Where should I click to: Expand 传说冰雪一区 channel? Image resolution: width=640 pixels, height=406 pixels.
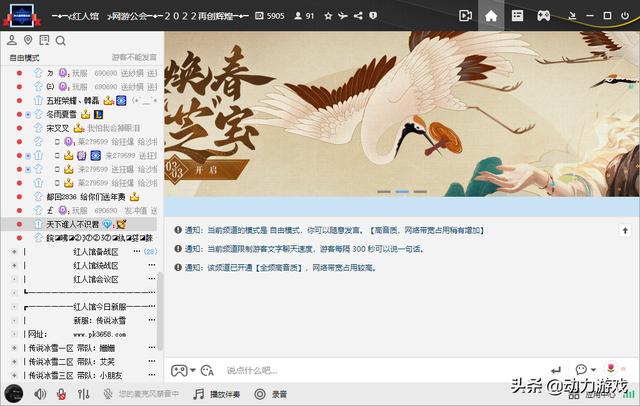coord(14,348)
